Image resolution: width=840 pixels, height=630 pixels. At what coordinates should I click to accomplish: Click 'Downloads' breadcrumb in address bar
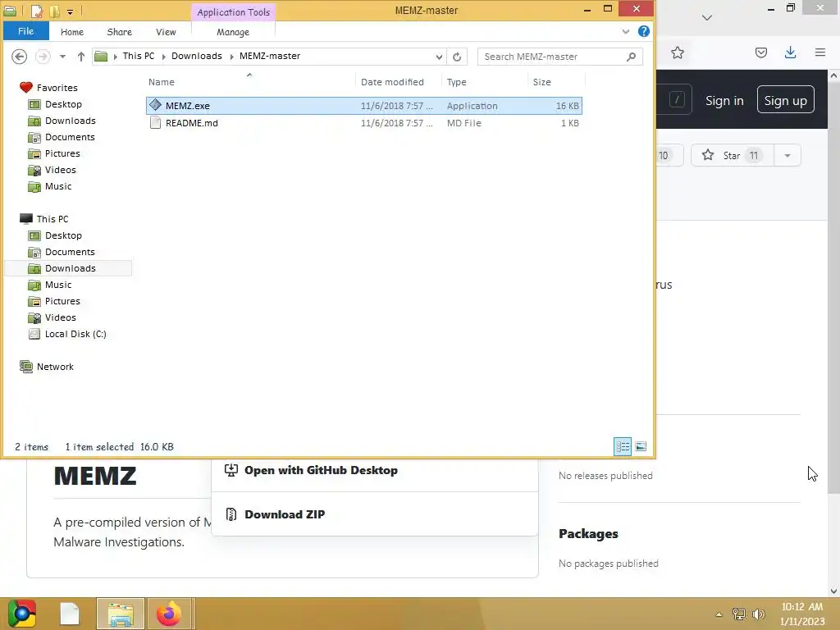point(196,56)
